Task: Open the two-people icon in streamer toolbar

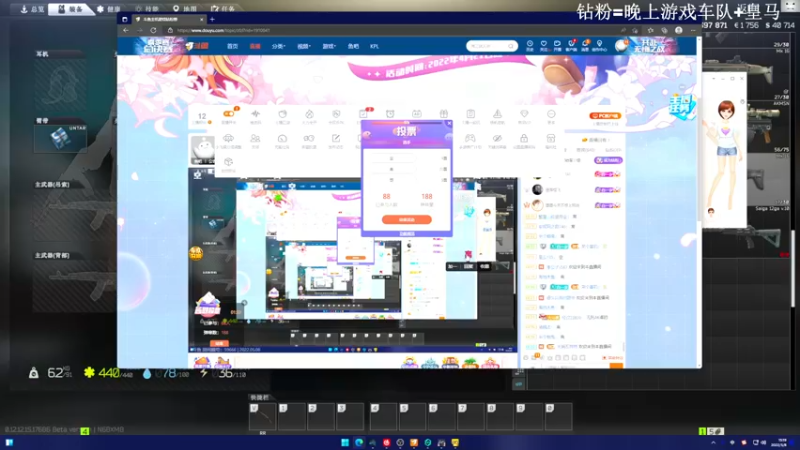Action: (x=255, y=138)
